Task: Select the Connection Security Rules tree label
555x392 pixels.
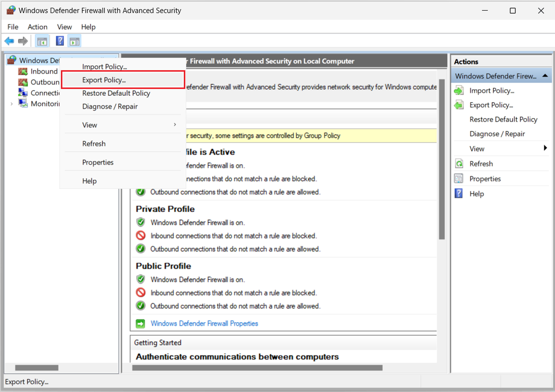Action: [x=45, y=93]
